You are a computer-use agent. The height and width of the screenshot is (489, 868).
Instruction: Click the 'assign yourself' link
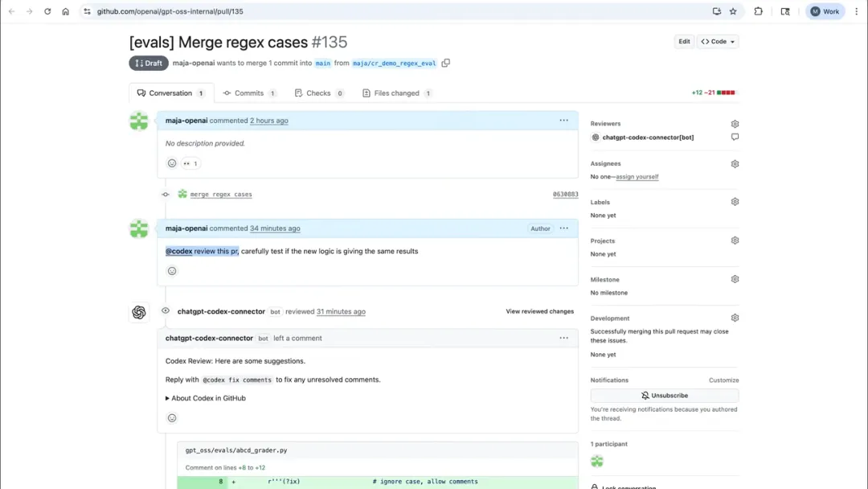[x=637, y=177]
